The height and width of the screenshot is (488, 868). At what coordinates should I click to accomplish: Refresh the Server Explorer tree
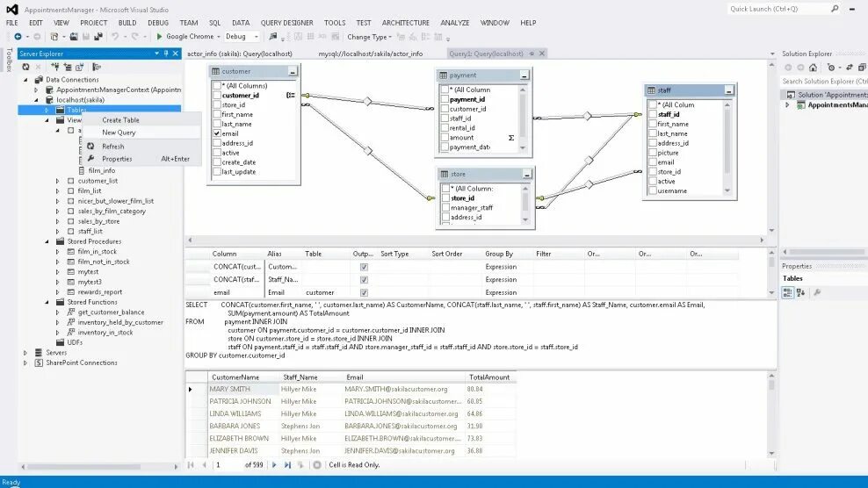pos(25,67)
